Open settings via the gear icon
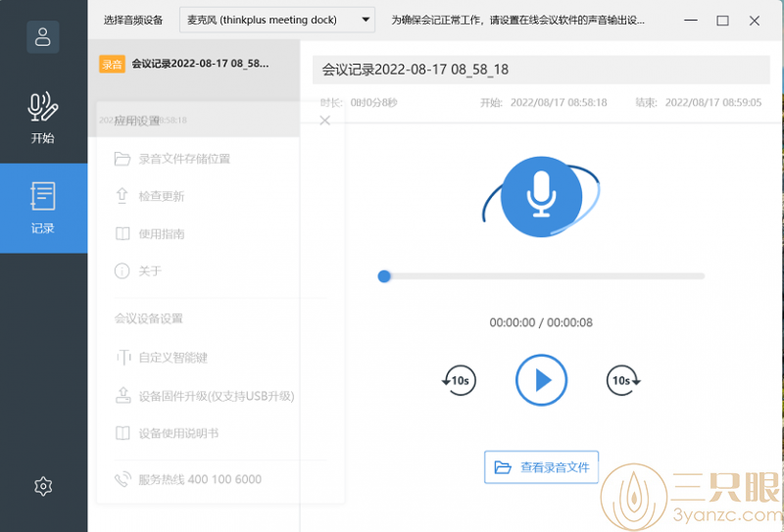Image resolution: width=784 pixels, height=532 pixels. point(43,486)
